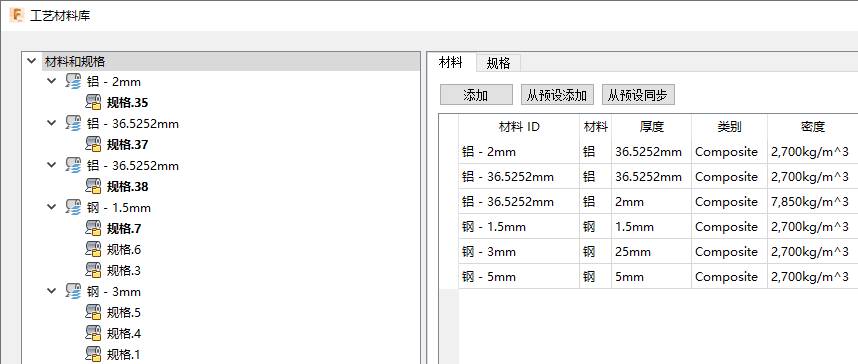Collapse the 铝 - 36.5252mm node holding 规格.37
Viewport: 858px width, 364px height.
52,124
